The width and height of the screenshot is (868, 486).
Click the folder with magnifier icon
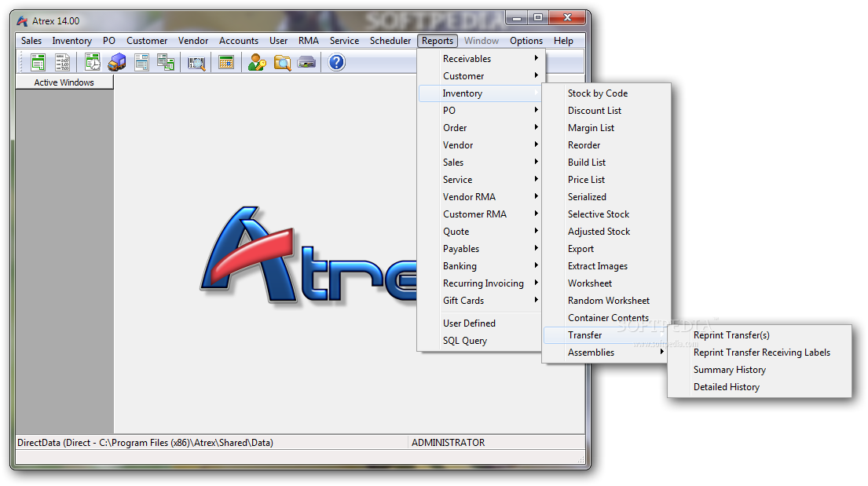point(282,63)
